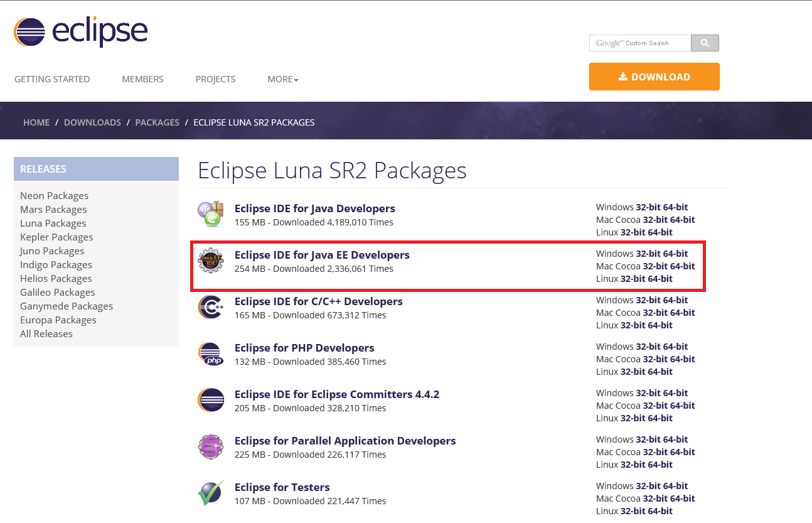This screenshot has height=523, width=812.
Task: Go to MEMBERS in navigation bar
Action: click(142, 79)
